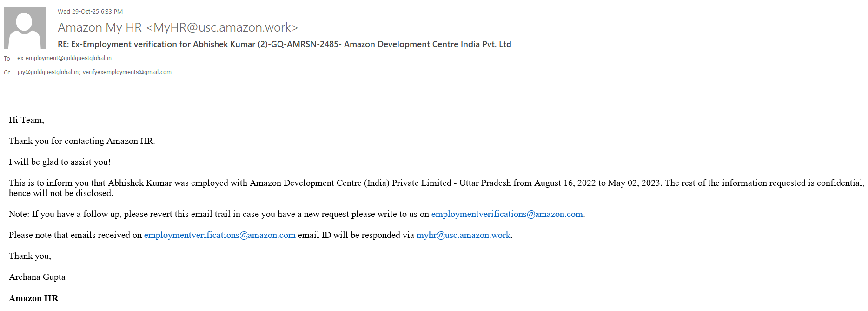Click the "Hi Team," greeting
Image resolution: width=868 pixels, height=311 pixels.
(x=27, y=120)
